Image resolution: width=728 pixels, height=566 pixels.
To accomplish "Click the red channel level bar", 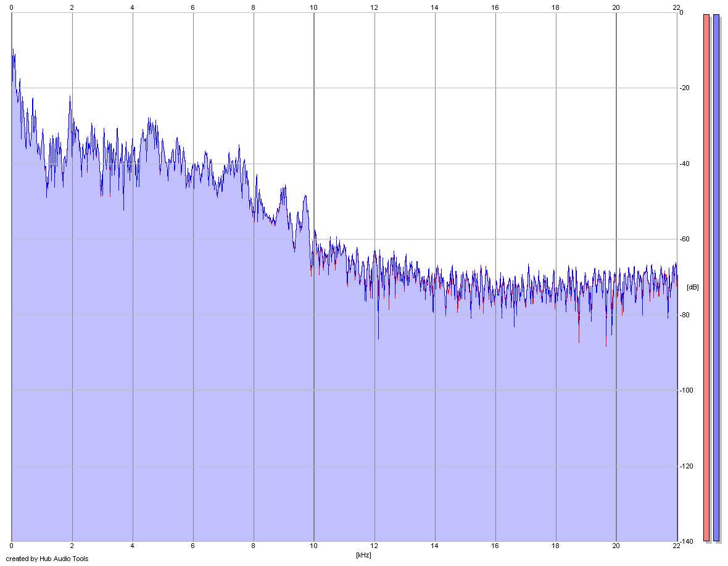I will [706, 278].
